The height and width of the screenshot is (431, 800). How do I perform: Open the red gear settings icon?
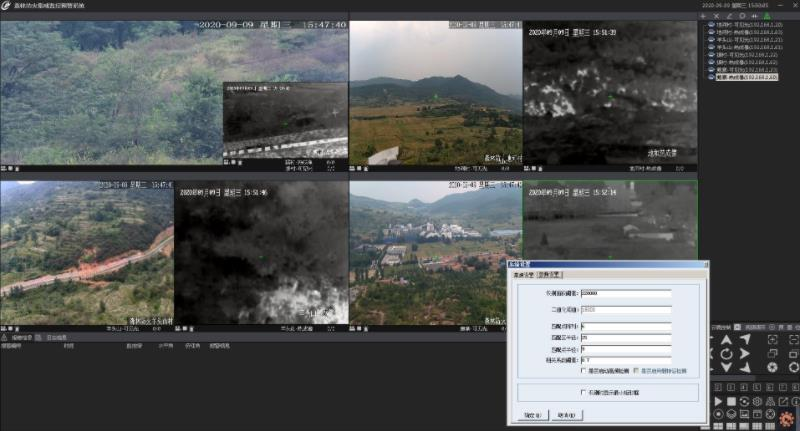788,415
